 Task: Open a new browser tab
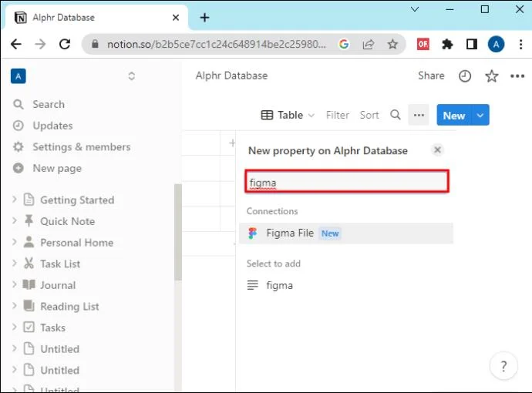pos(204,17)
